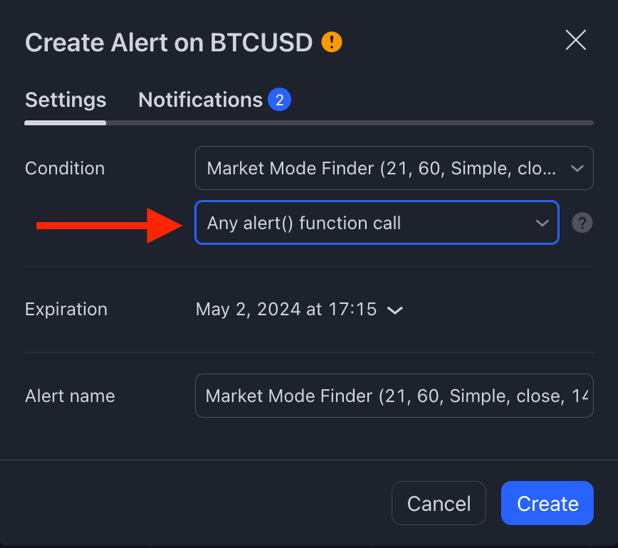Click the chevron inside alert() function call box
The width and height of the screenshot is (618, 548).
tap(542, 223)
